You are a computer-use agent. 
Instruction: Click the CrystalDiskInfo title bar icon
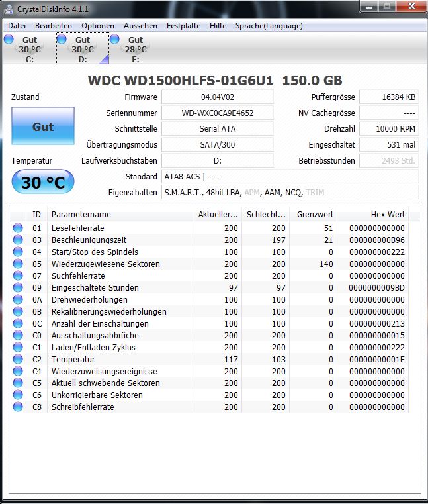pyautogui.click(x=9, y=9)
